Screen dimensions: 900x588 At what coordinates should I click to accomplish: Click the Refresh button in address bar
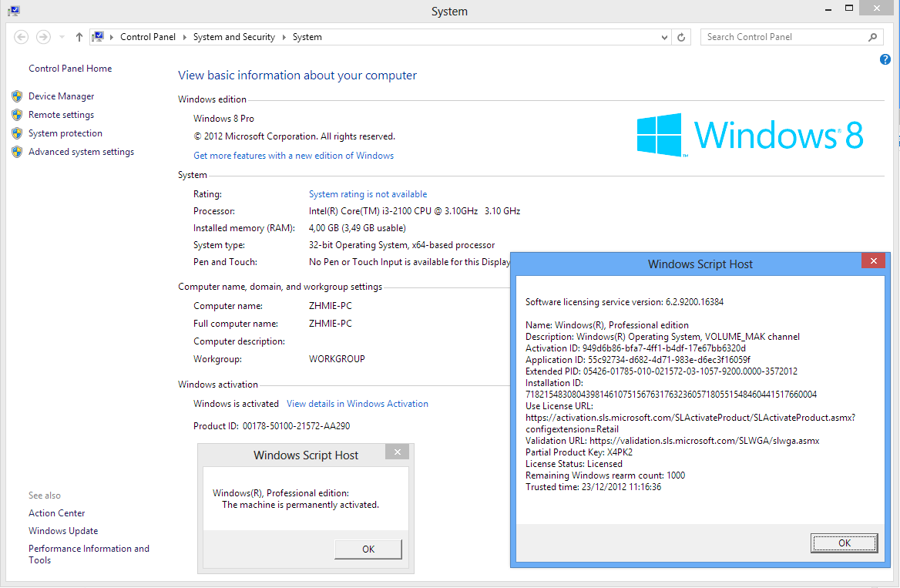click(x=681, y=37)
